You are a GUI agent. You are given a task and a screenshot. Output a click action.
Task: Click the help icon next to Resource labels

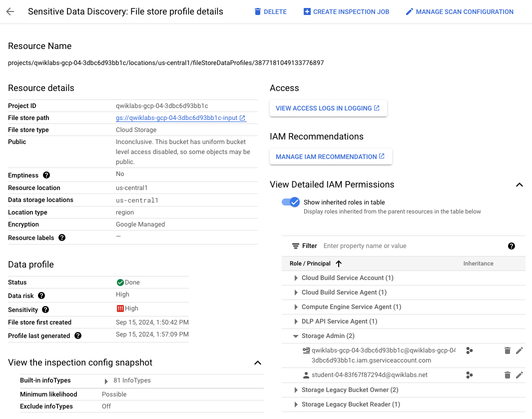click(x=62, y=237)
